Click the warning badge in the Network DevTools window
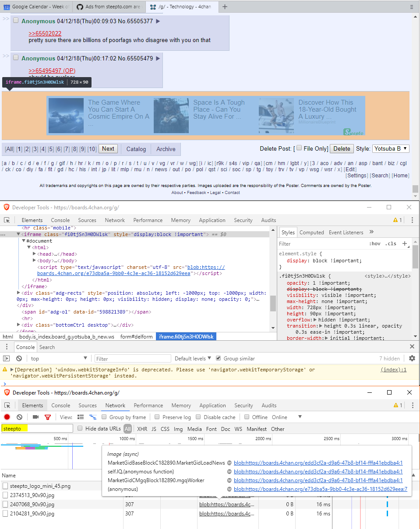The width and height of the screenshot is (420, 529). coord(398,406)
